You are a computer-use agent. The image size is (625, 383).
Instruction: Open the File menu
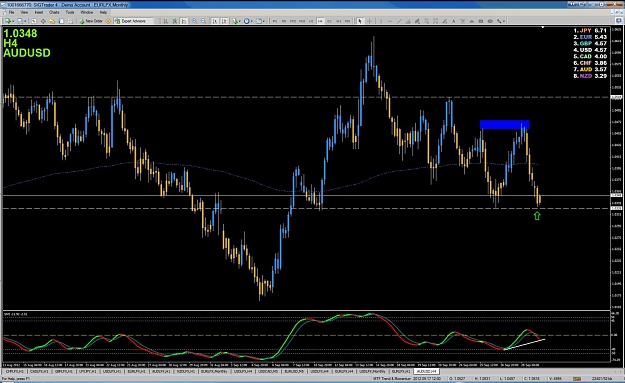click(x=12, y=12)
